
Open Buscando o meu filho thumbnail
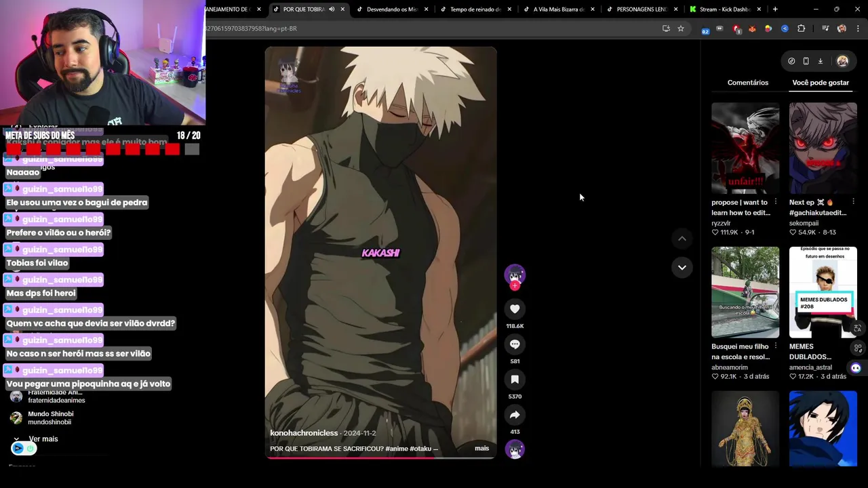tap(745, 292)
